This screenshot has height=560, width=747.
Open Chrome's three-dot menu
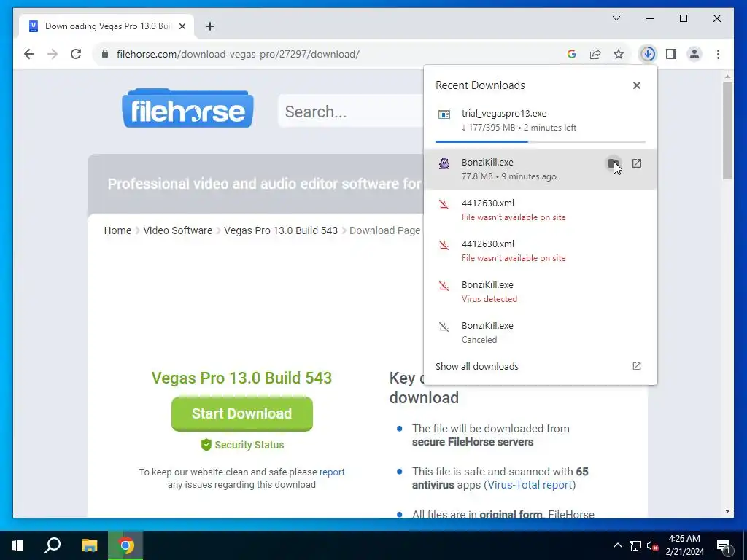pos(718,54)
